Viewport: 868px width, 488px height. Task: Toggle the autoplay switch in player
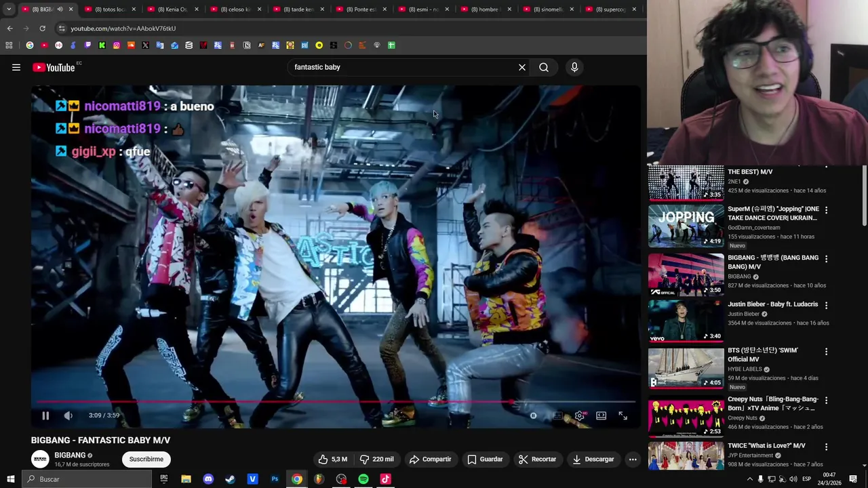534,415
